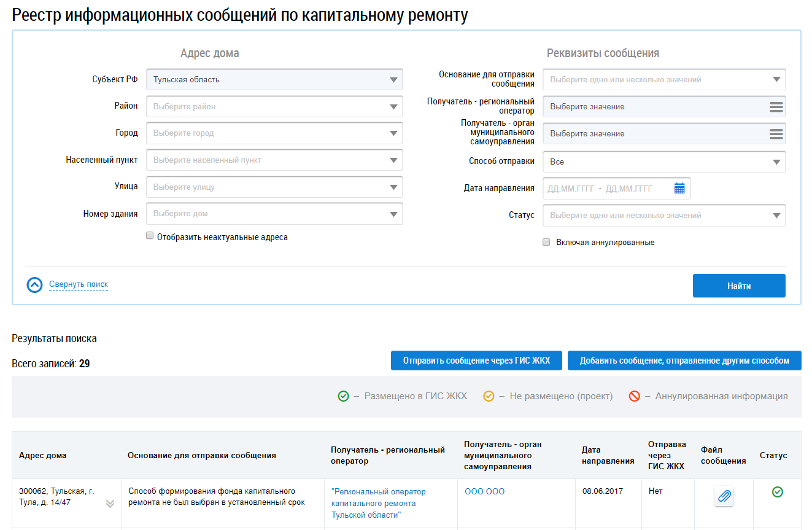
Task: Open the calendar date picker icon
Action: pos(679,189)
